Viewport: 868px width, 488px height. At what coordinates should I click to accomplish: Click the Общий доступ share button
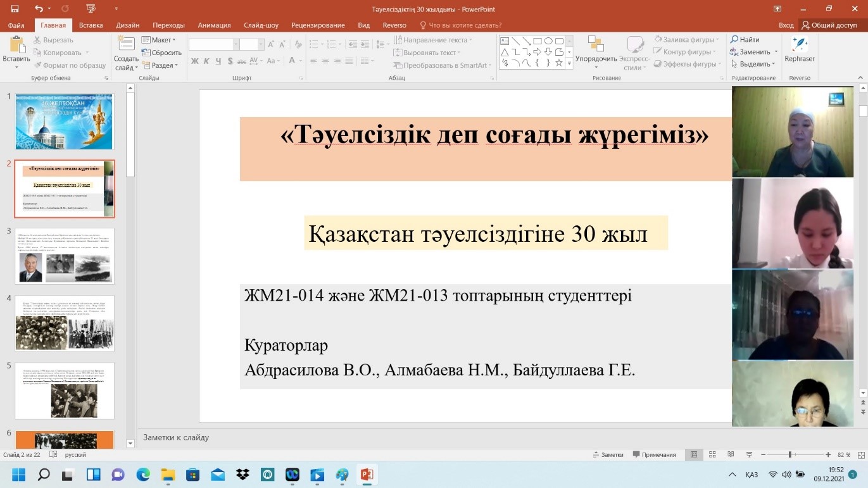point(829,25)
